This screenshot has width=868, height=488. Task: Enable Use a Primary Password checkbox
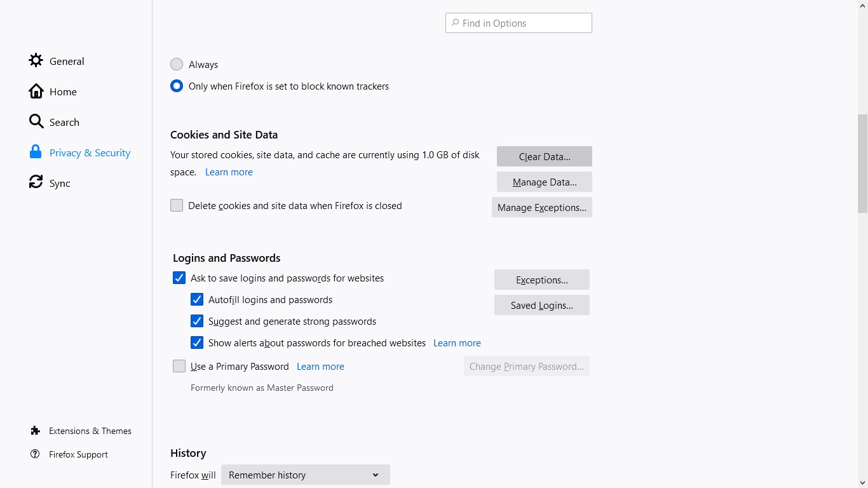point(179,367)
